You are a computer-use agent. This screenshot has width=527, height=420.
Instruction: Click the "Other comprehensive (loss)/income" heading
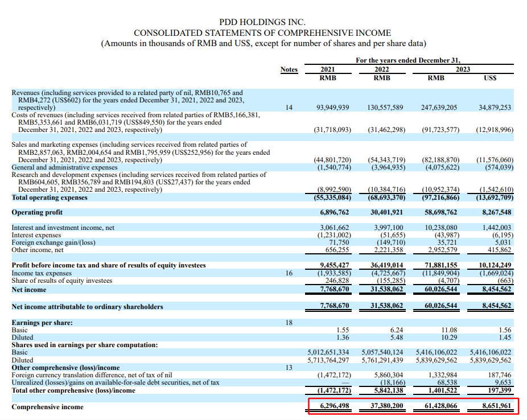65,368
